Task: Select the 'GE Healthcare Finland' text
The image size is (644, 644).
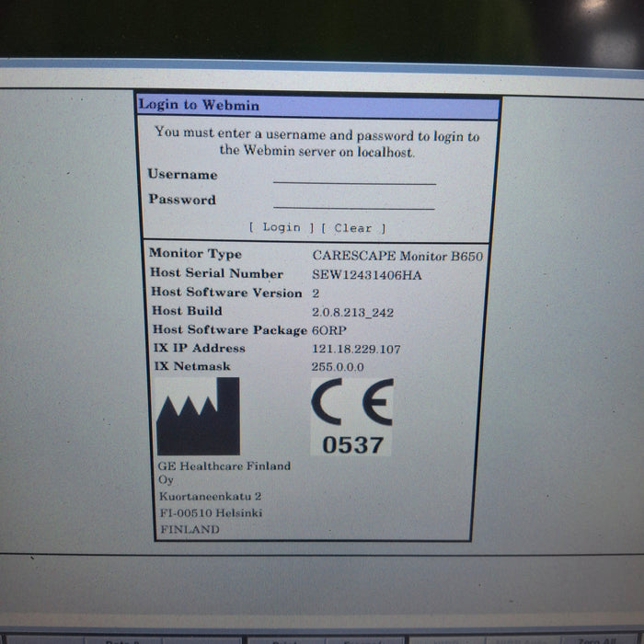Action: pyautogui.click(x=224, y=466)
